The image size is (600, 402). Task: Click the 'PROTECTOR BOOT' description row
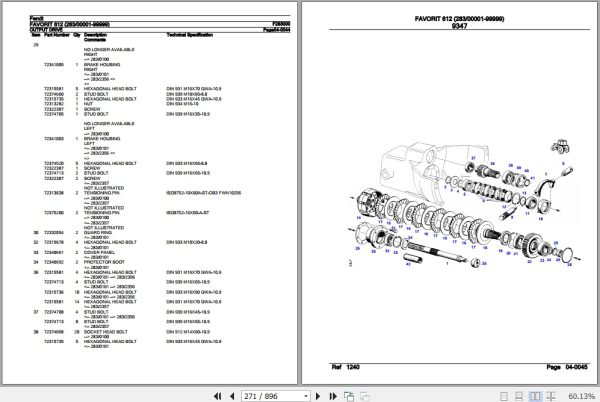[x=104, y=262]
